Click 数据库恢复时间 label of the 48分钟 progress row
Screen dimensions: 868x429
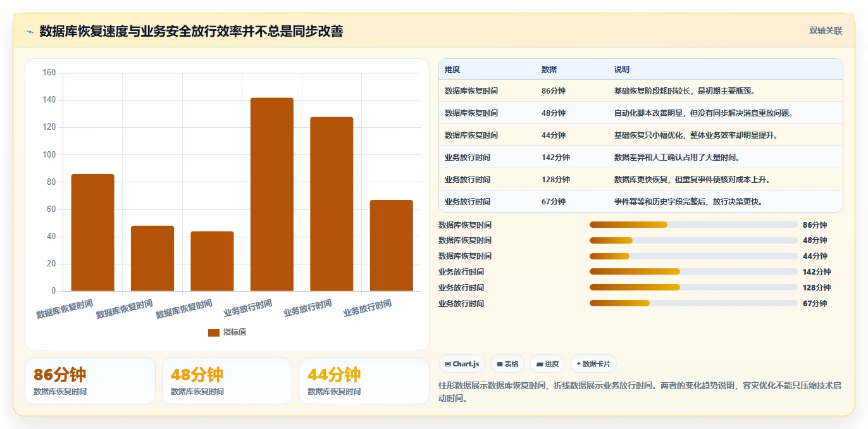click(x=465, y=240)
